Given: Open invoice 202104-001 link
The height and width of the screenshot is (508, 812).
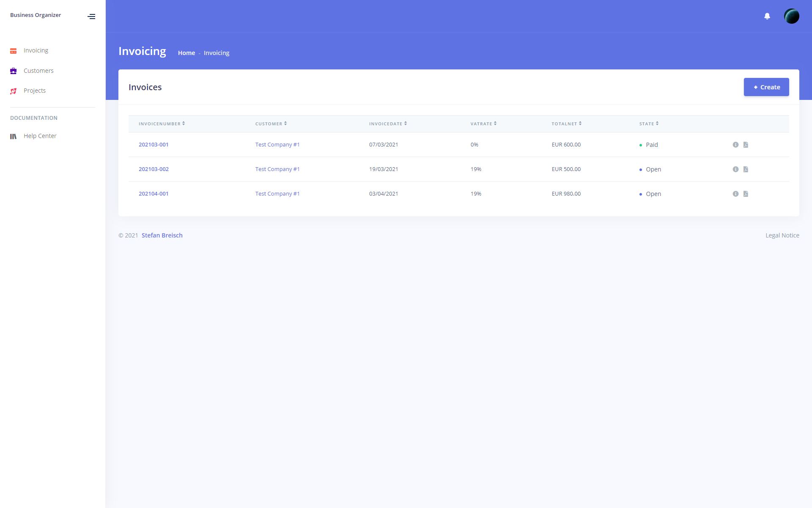Looking at the screenshot, I should [x=154, y=193].
